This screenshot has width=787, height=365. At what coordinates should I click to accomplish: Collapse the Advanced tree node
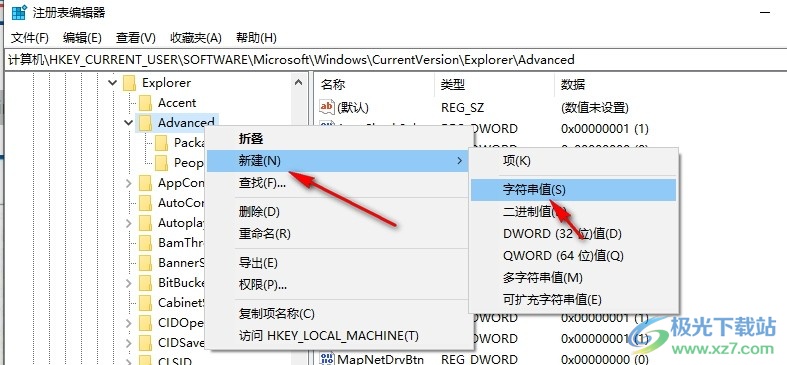point(128,123)
